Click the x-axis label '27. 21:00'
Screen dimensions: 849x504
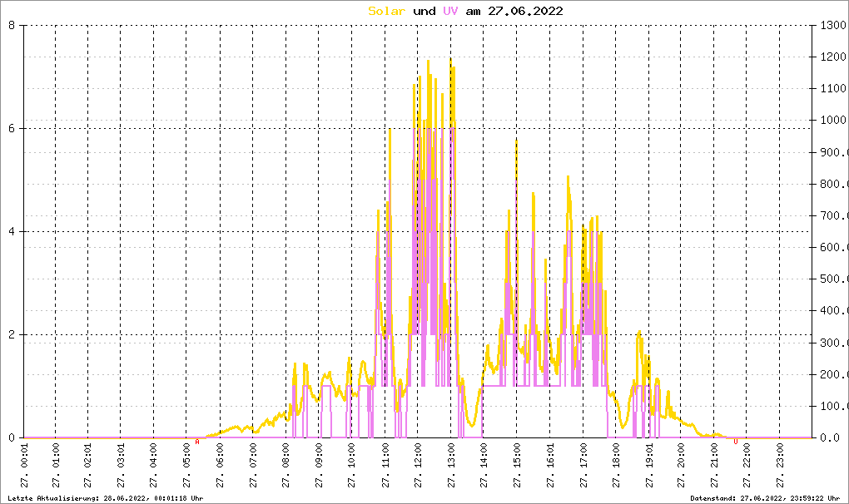(x=715, y=466)
